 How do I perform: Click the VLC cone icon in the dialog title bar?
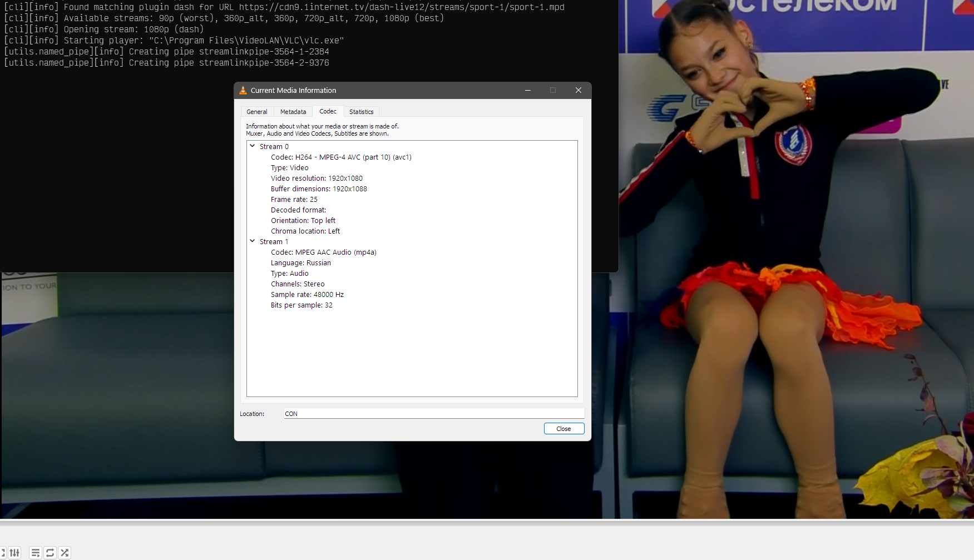click(243, 90)
